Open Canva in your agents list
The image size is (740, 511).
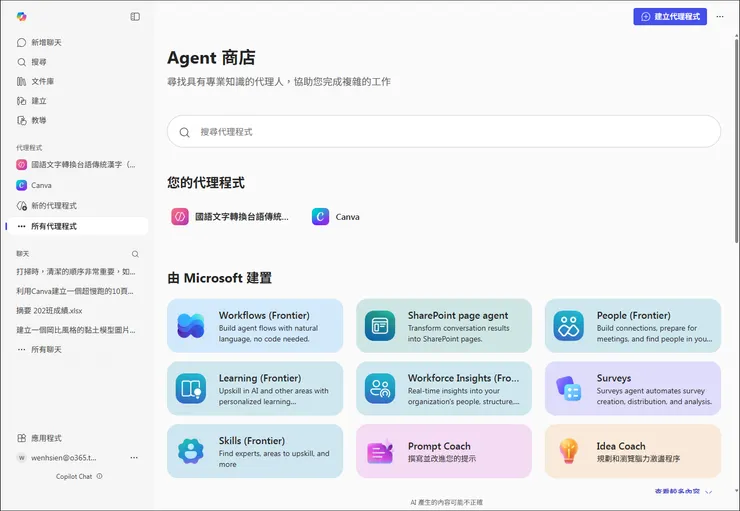point(336,217)
